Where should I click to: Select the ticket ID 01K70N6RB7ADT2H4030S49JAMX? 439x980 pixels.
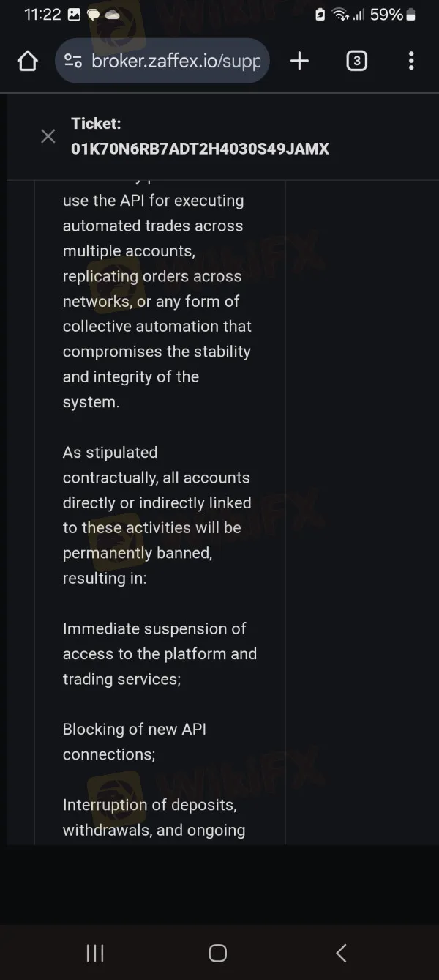[200, 149]
